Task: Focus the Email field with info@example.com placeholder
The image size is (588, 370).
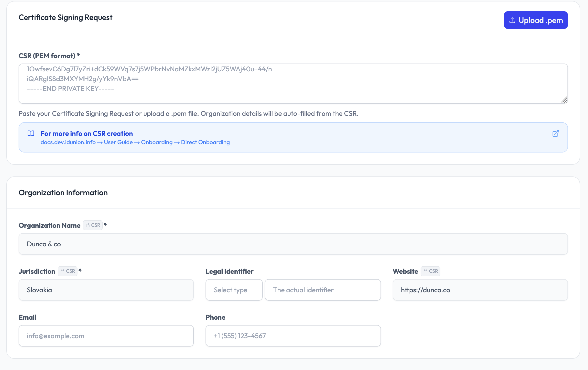Action: pyautogui.click(x=106, y=336)
